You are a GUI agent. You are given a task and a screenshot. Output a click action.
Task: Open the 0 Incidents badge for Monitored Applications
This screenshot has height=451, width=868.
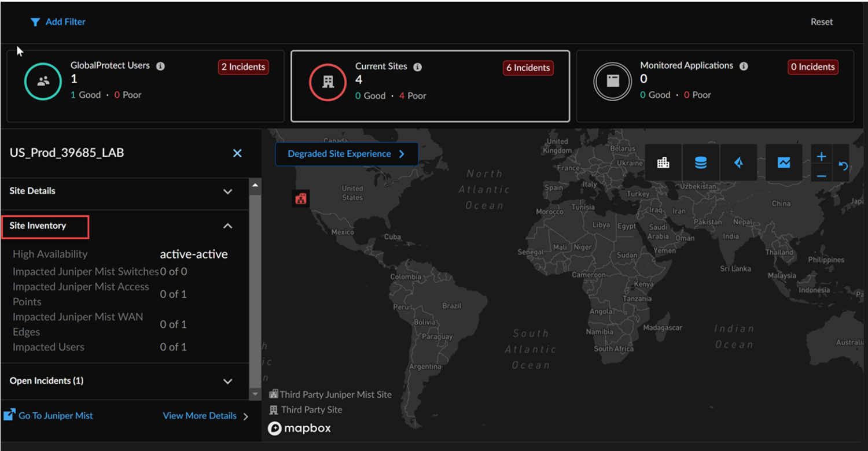point(812,67)
